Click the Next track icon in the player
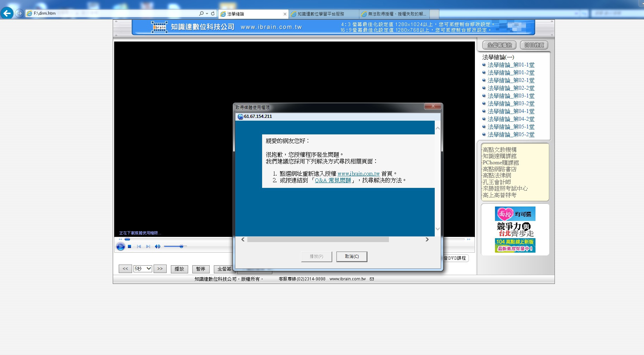The image size is (644, 355). 148,247
